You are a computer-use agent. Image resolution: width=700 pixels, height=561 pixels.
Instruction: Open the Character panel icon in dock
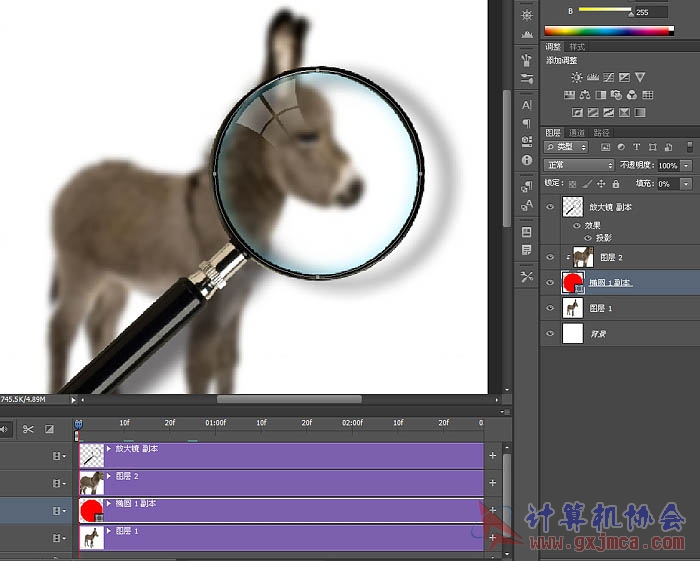click(527, 105)
